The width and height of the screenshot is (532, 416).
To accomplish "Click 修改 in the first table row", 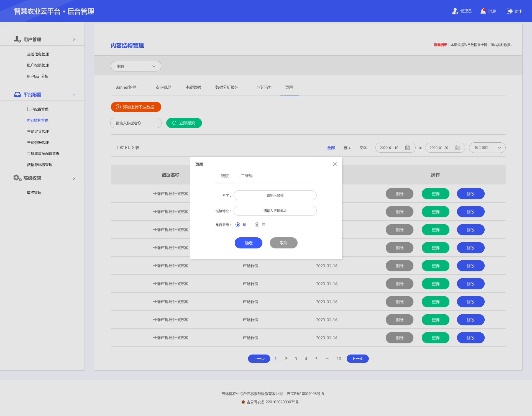I will 471,194.
